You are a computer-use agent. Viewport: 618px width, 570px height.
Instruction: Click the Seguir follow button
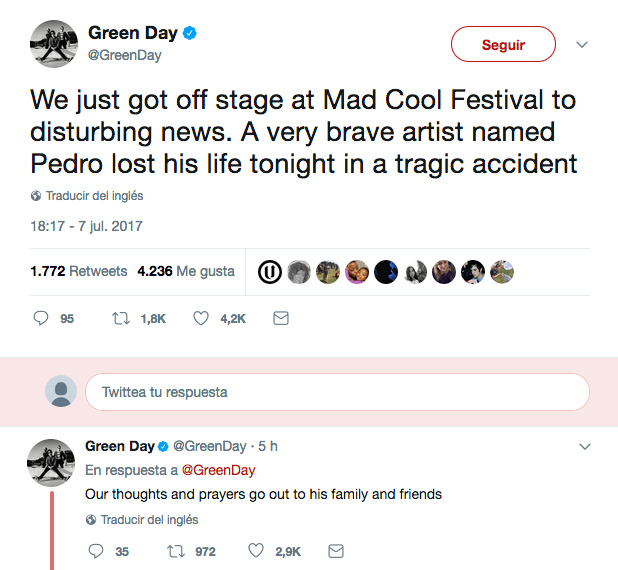503,45
